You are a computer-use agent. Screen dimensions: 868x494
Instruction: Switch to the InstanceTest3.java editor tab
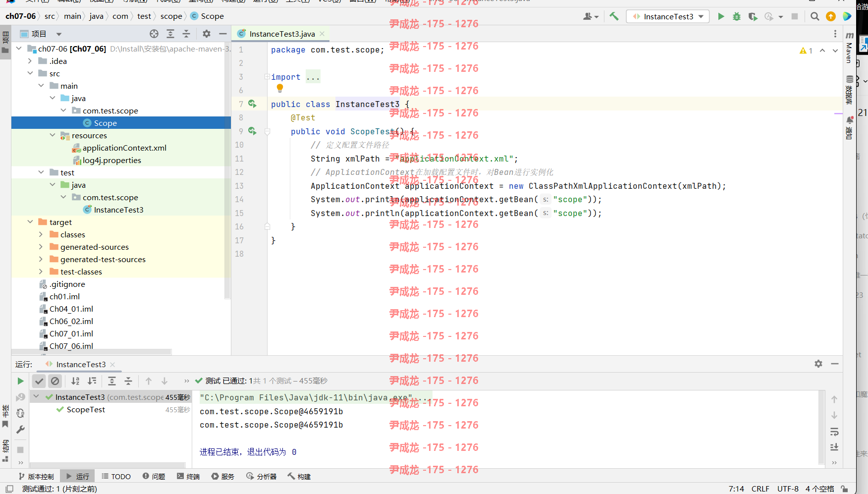tap(280, 34)
